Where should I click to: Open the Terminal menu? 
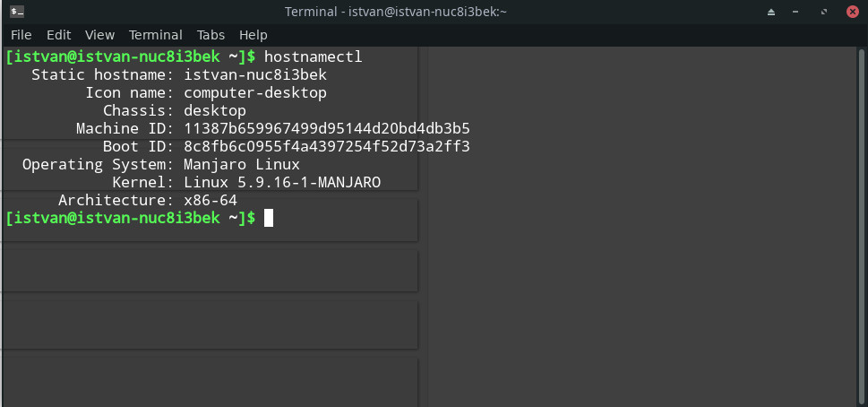(155, 35)
